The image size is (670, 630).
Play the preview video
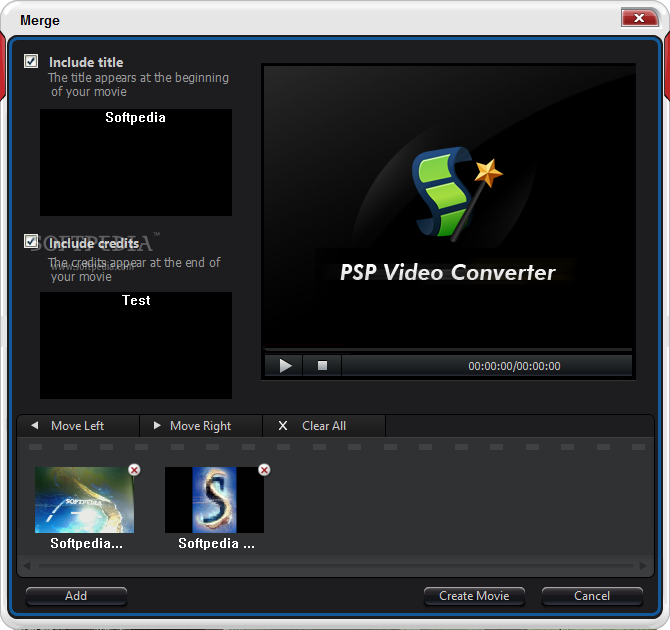284,366
